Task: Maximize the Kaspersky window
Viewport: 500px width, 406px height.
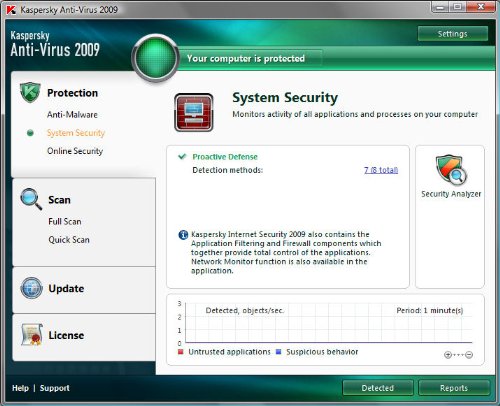Action: coord(457,7)
